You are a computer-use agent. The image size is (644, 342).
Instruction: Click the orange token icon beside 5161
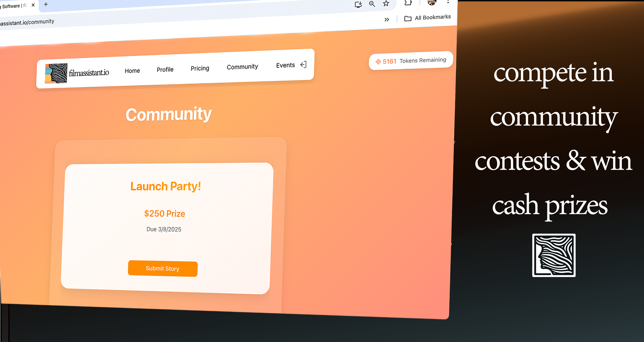(x=378, y=62)
